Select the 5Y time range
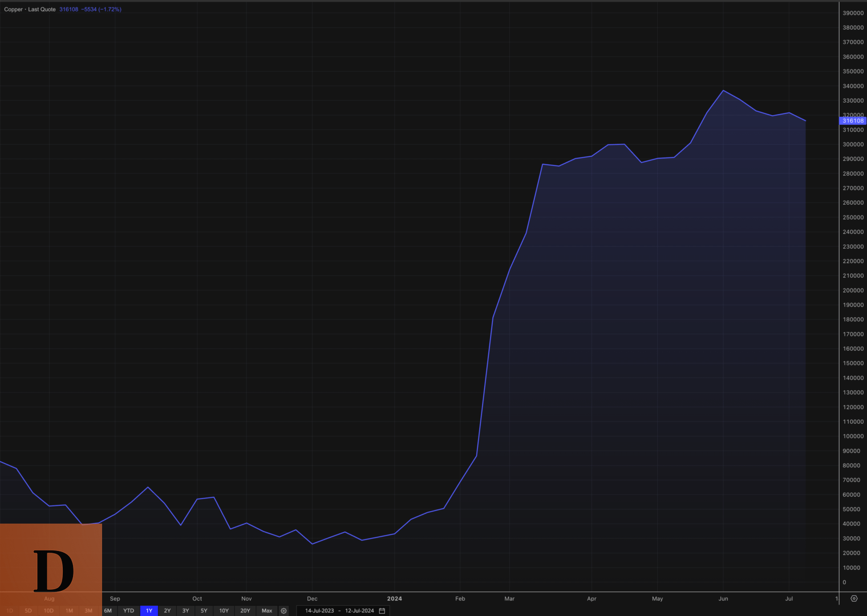Screen dimensions: 867x616 click(204, 611)
